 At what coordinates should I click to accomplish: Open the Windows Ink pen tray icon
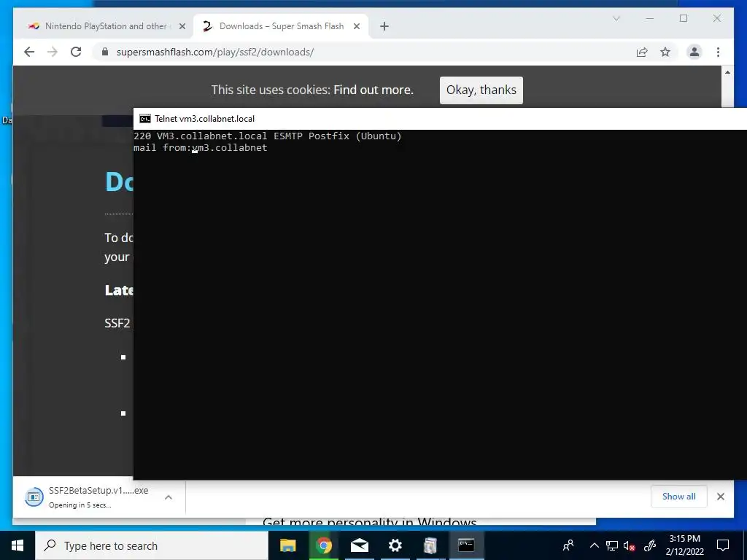pos(650,545)
